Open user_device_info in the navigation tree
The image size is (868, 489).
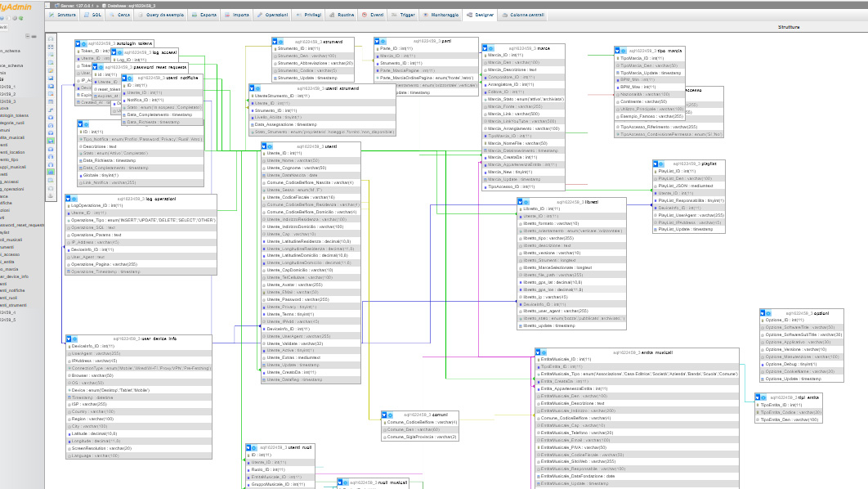[15, 276]
